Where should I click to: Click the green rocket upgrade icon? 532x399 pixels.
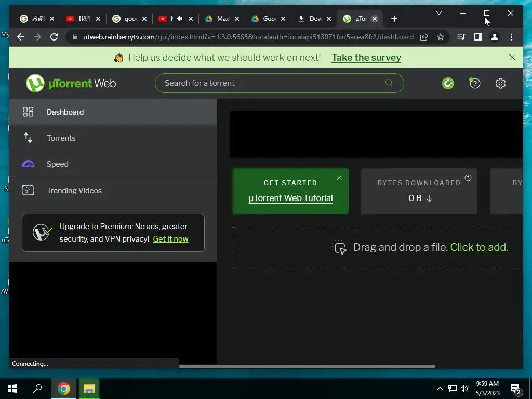click(x=448, y=83)
